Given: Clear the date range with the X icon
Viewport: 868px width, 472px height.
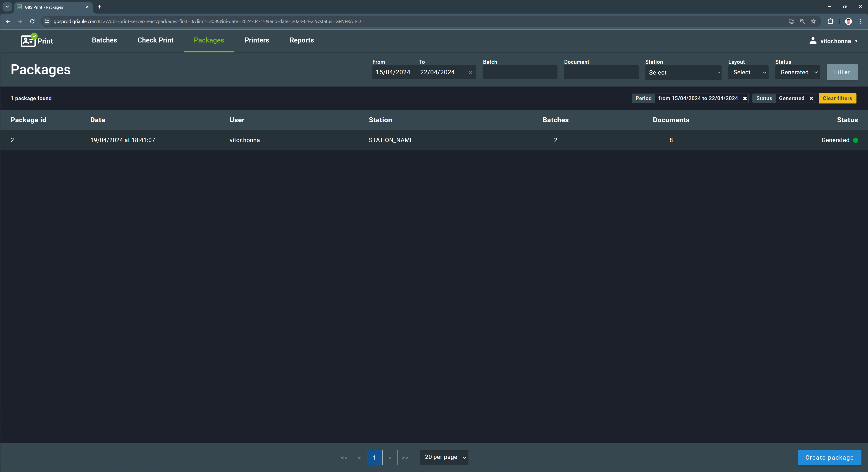Looking at the screenshot, I should coord(470,73).
